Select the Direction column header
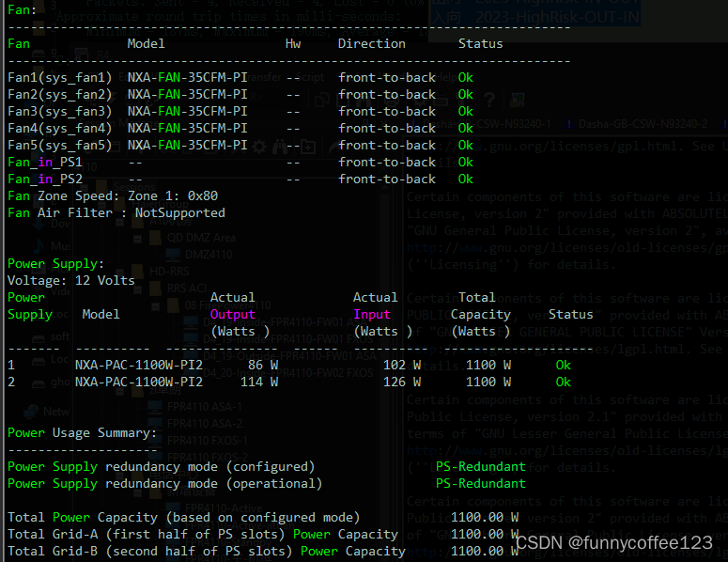 [x=371, y=43]
